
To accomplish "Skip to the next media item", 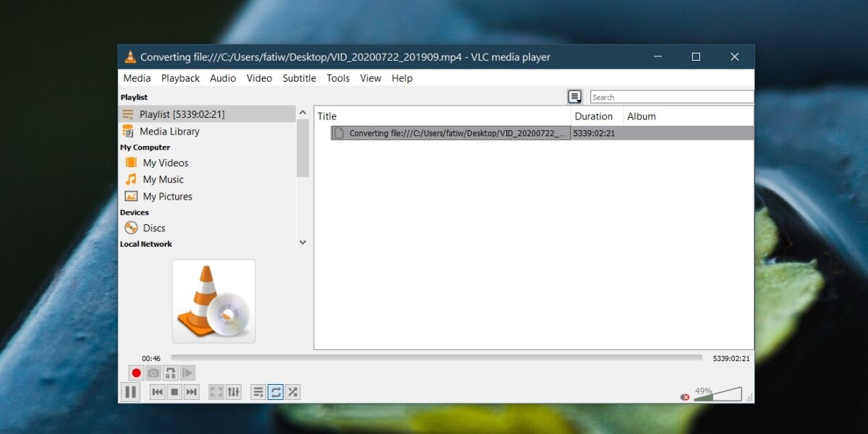I will point(192,392).
